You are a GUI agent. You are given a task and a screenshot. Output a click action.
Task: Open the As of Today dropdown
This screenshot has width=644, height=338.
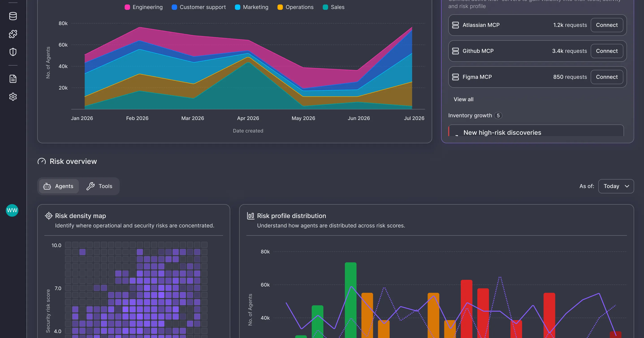point(616,186)
